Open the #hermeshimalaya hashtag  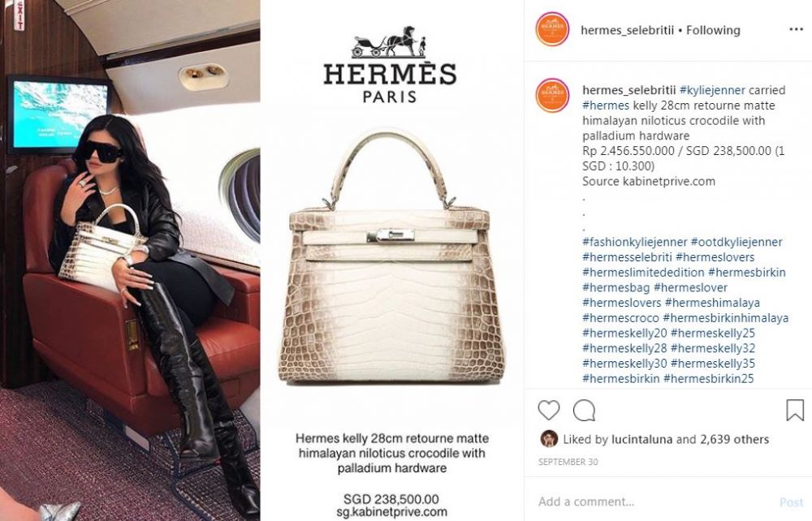(x=712, y=303)
